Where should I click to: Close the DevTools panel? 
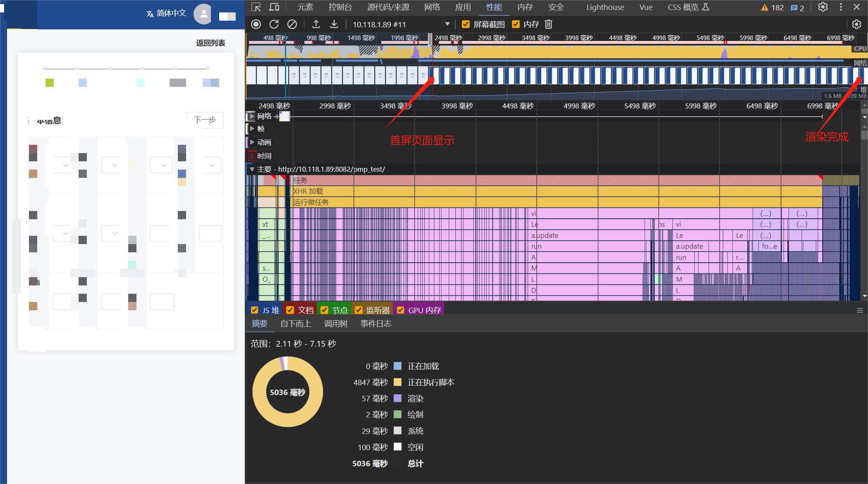pyautogui.click(x=857, y=7)
